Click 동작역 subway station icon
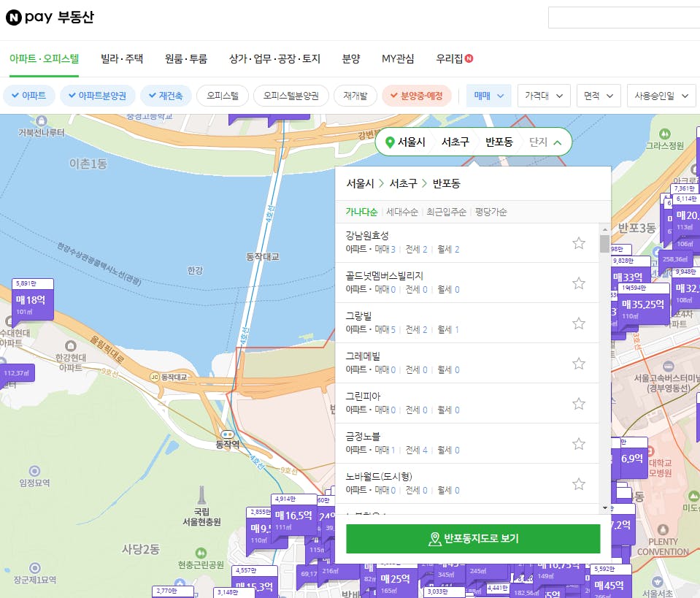 227,434
